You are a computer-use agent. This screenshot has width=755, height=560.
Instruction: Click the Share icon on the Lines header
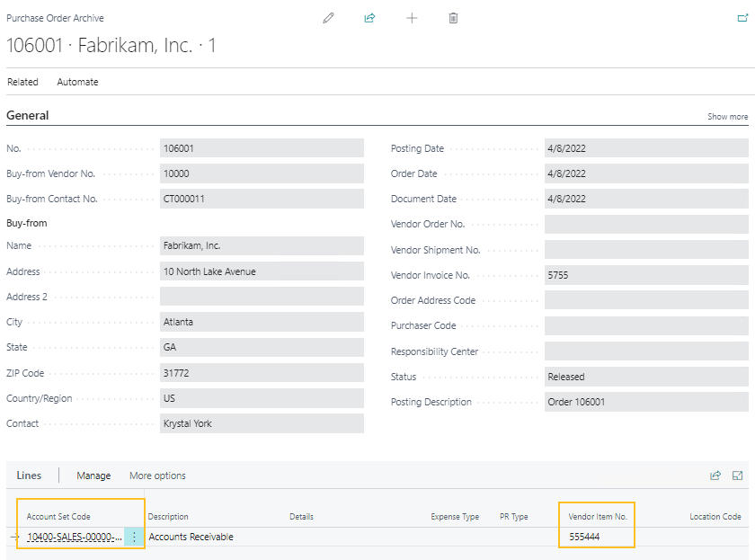point(715,475)
